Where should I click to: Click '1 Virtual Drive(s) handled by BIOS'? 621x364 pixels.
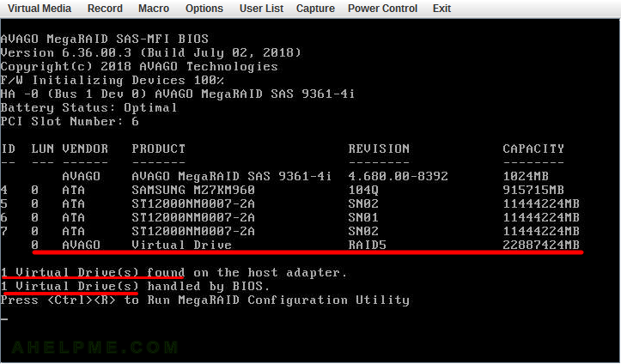pos(136,286)
